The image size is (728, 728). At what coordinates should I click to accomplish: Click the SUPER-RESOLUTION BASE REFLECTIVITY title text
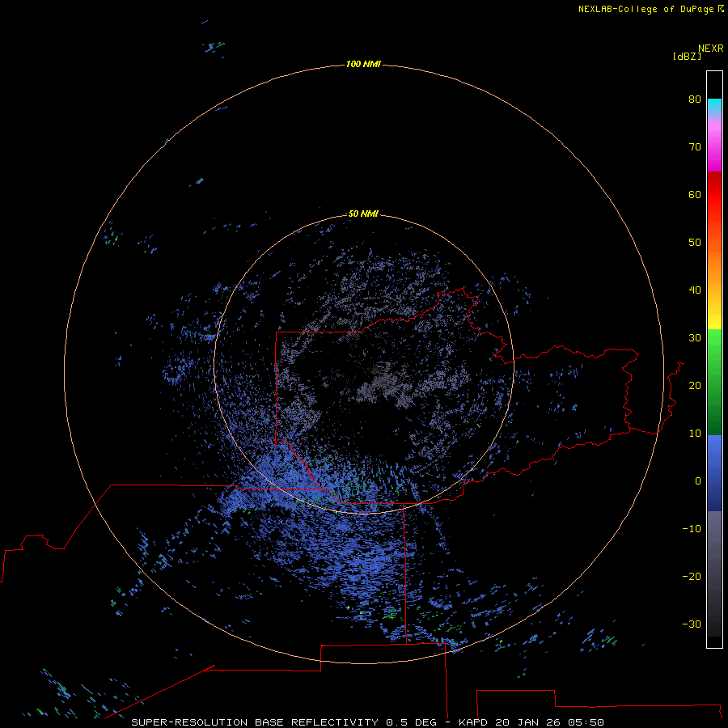tap(255, 722)
